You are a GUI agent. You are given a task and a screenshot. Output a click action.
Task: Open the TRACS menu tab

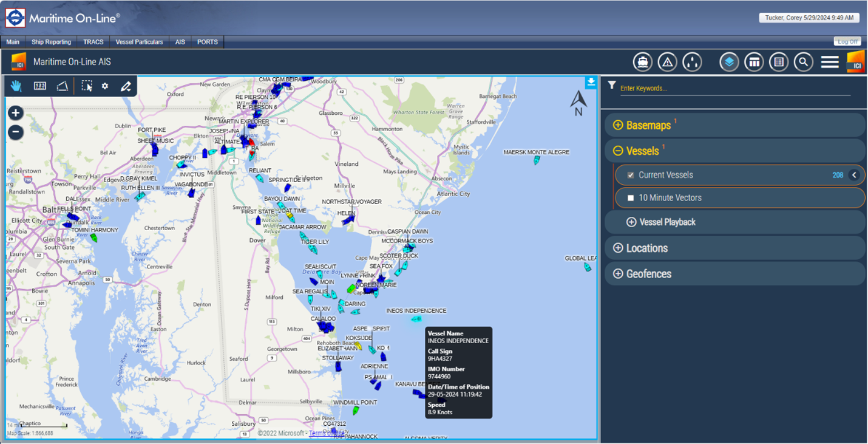click(93, 42)
